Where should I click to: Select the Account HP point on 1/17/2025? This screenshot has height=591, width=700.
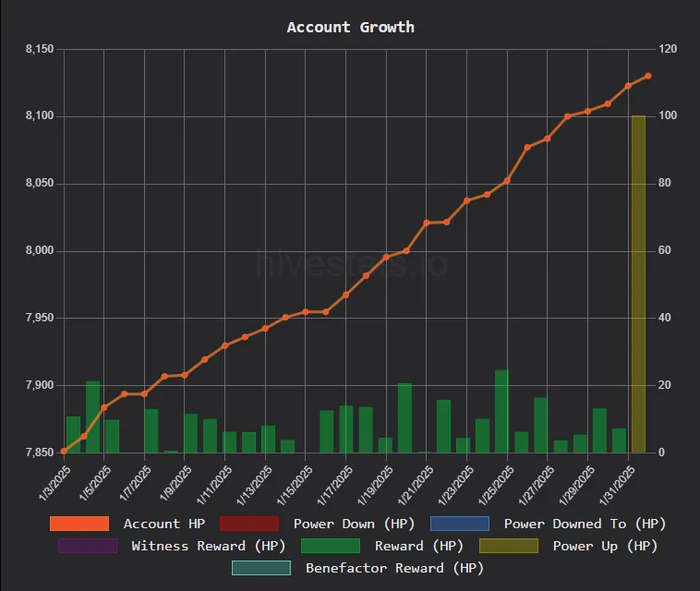[x=345, y=295]
